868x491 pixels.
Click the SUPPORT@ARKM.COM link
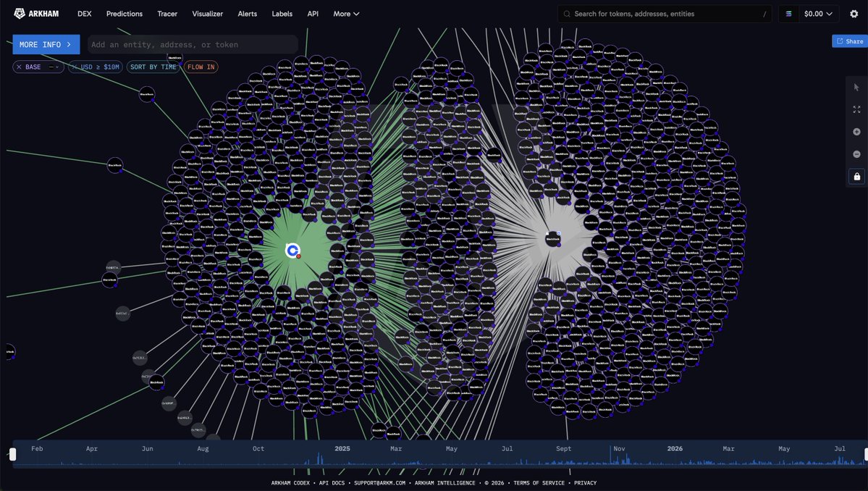tap(380, 483)
